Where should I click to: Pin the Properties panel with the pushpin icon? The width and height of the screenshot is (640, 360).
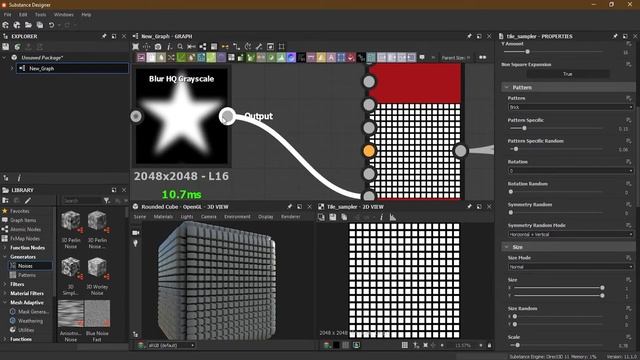coord(615,36)
